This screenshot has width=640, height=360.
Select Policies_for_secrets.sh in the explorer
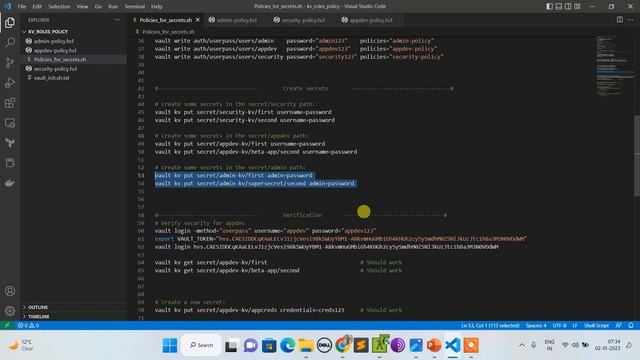click(x=73, y=59)
